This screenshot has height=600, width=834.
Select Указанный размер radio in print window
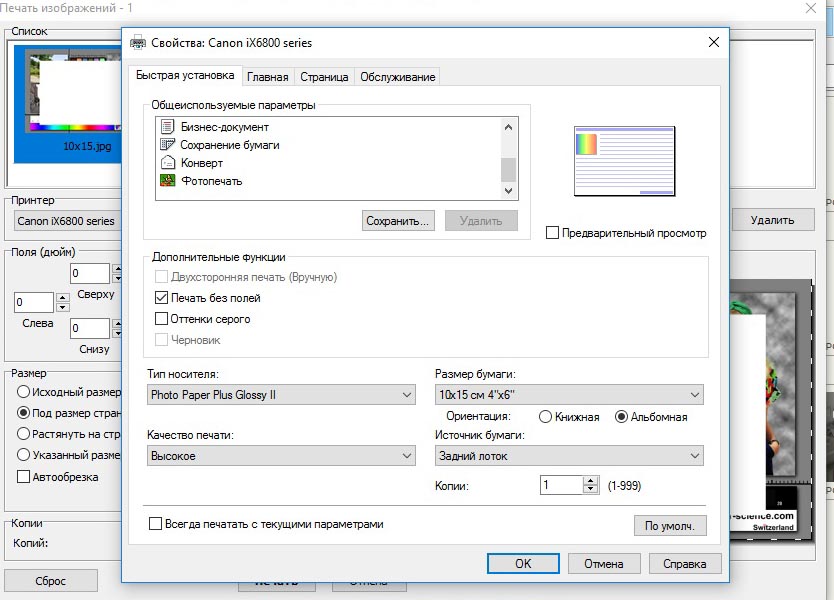pyautogui.click(x=23, y=455)
